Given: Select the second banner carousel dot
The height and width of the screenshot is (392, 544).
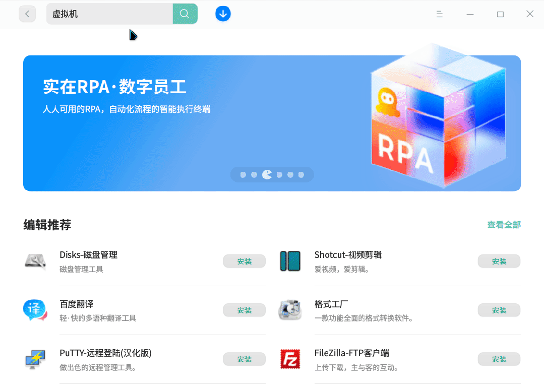Looking at the screenshot, I should pos(254,175).
